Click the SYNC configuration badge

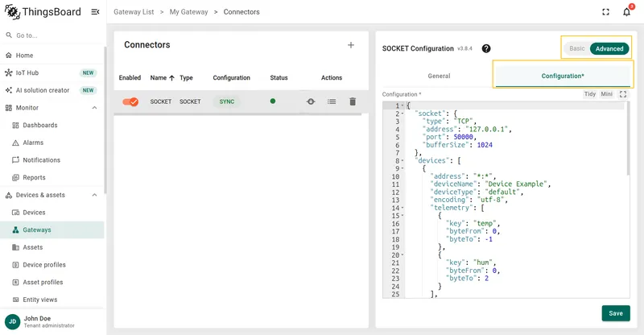[227, 101]
